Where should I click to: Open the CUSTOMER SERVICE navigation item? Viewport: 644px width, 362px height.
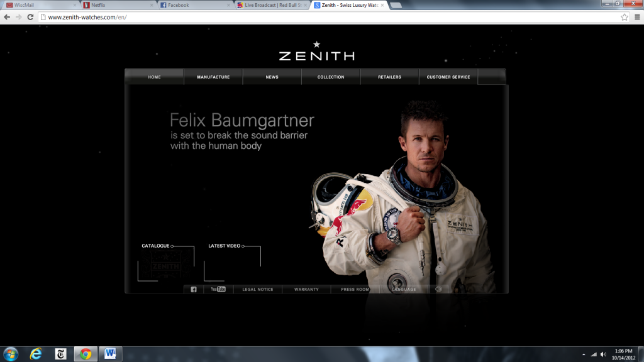pos(448,77)
